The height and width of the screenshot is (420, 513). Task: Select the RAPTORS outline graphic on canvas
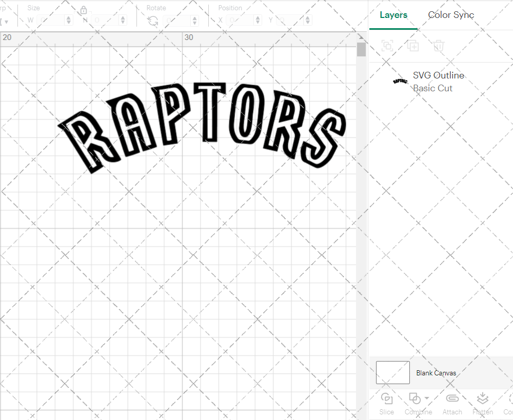click(x=202, y=128)
